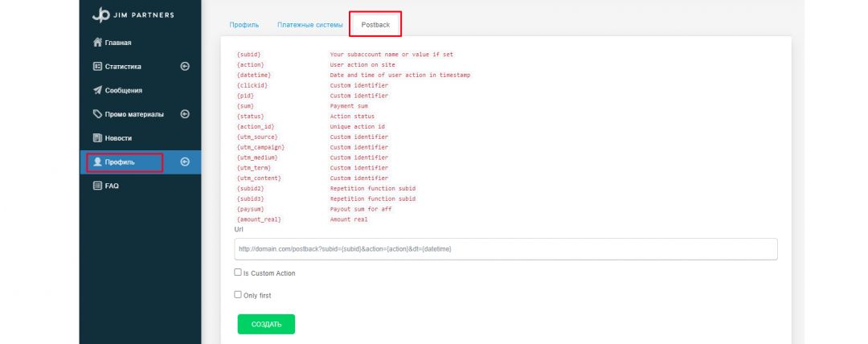Switch to the Платежные системы tab

point(310,25)
